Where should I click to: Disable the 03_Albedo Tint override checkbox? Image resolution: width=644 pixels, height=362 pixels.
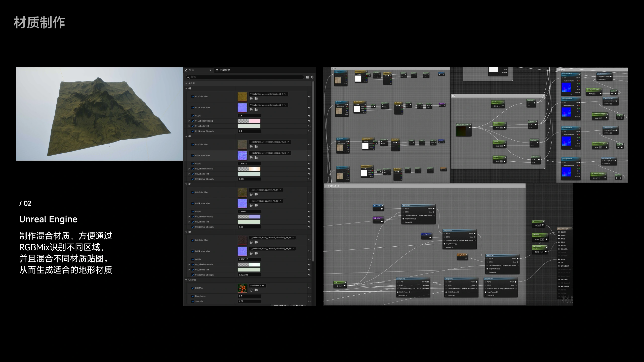point(193,222)
